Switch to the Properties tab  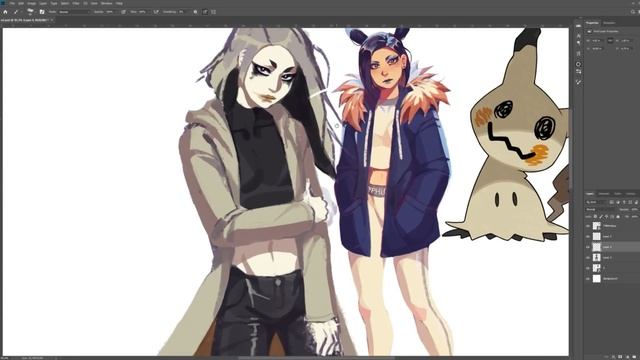tap(592, 23)
